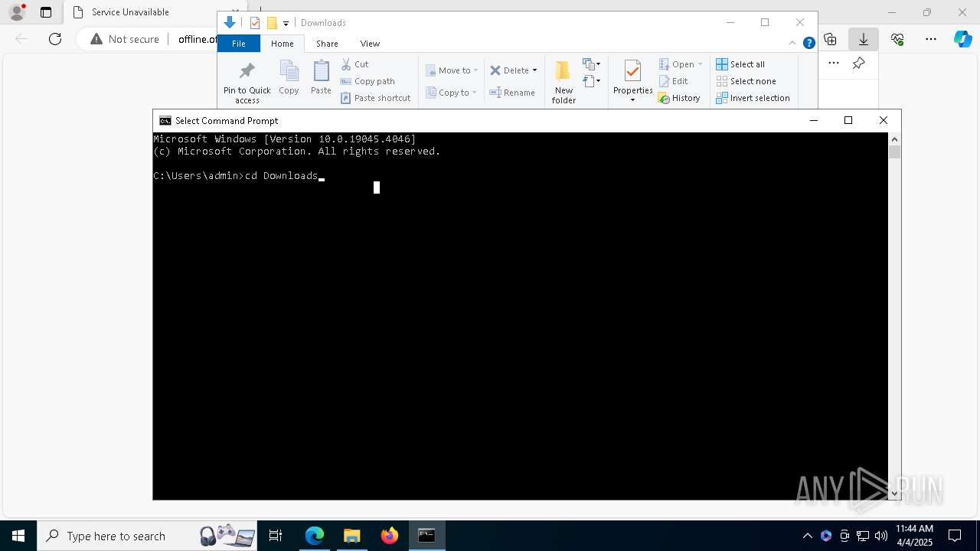Click Paste shortcut in the ribbon
The image size is (980, 551).
[x=375, y=98]
